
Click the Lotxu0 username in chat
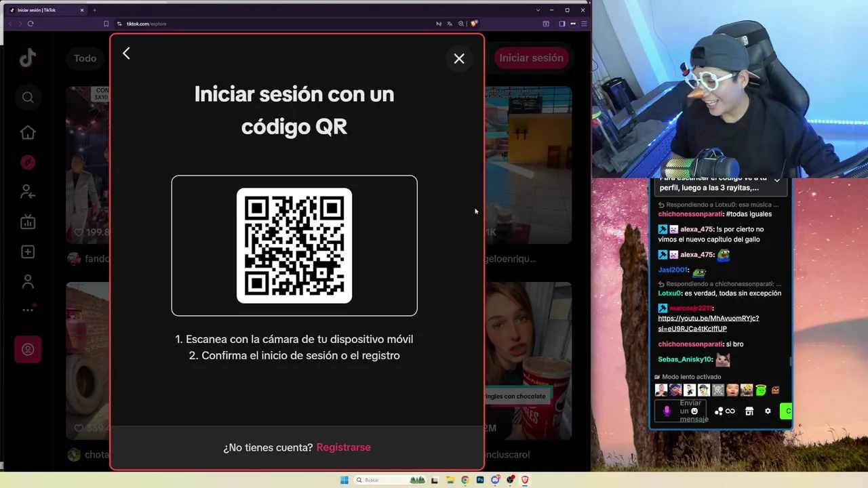[x=669, y=293]
